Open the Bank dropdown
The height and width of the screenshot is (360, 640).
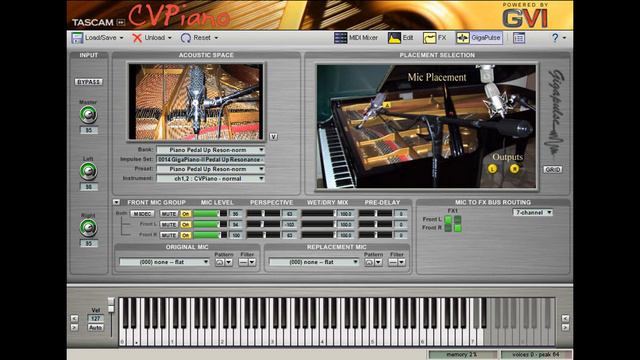[211, 150]
